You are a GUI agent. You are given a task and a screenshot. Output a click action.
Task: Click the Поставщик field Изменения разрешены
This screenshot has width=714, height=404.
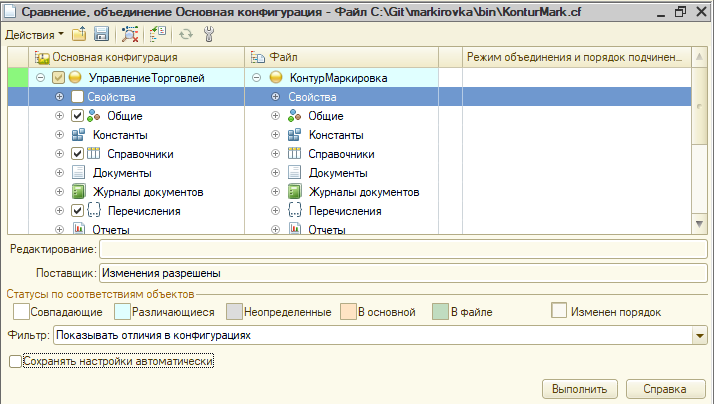[403, 273]
